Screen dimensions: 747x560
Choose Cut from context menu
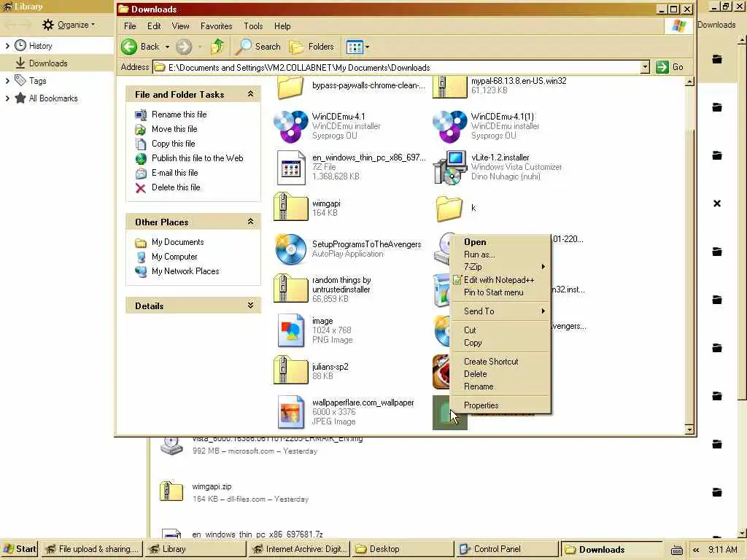point(500,330)
